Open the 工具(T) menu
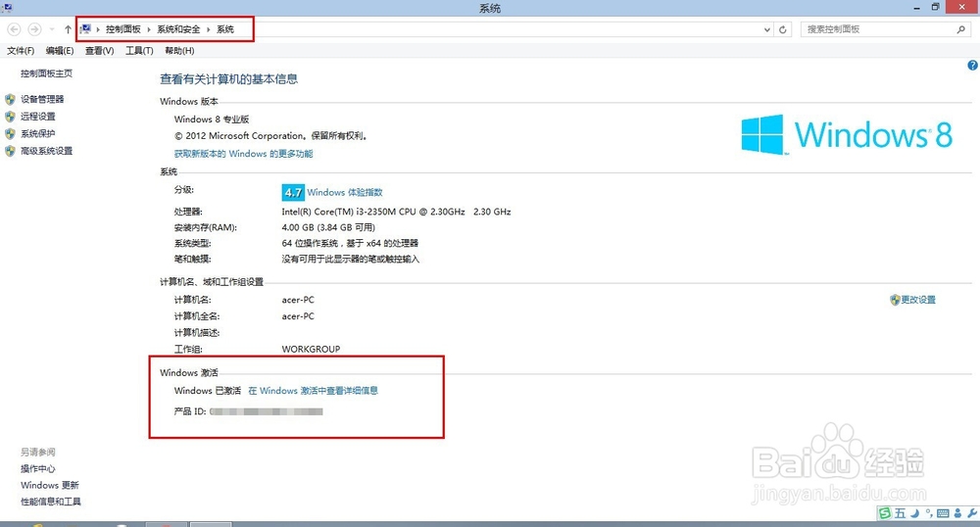Viewport: 980px width, 527px height. [139, 51]
